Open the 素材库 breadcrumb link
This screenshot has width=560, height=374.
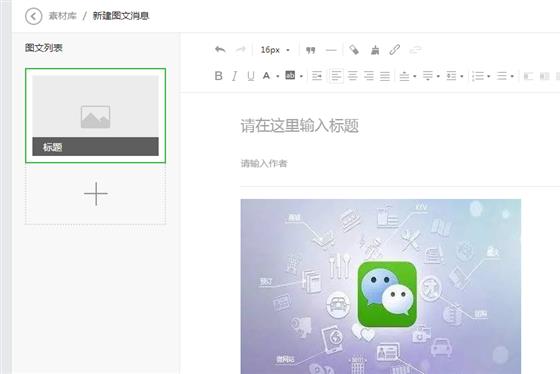click(x=63, y=16)
